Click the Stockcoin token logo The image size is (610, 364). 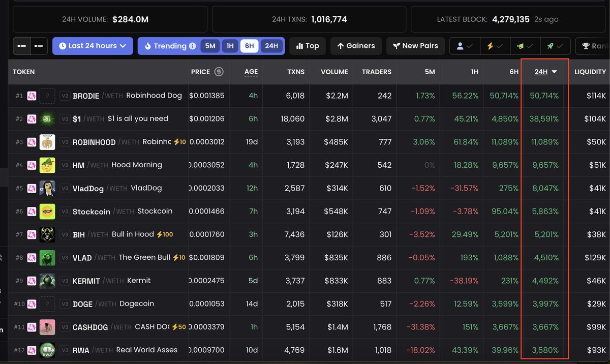click(47, 211)
